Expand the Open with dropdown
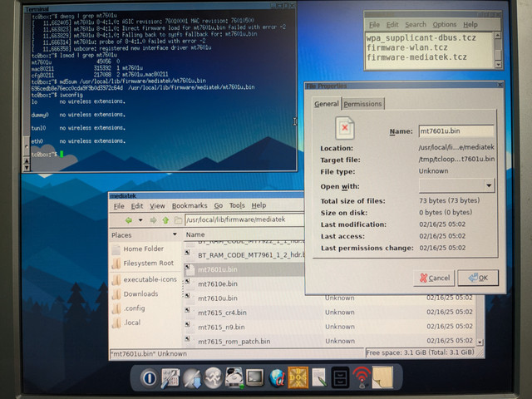532x399 pixels. click(489, 185)
